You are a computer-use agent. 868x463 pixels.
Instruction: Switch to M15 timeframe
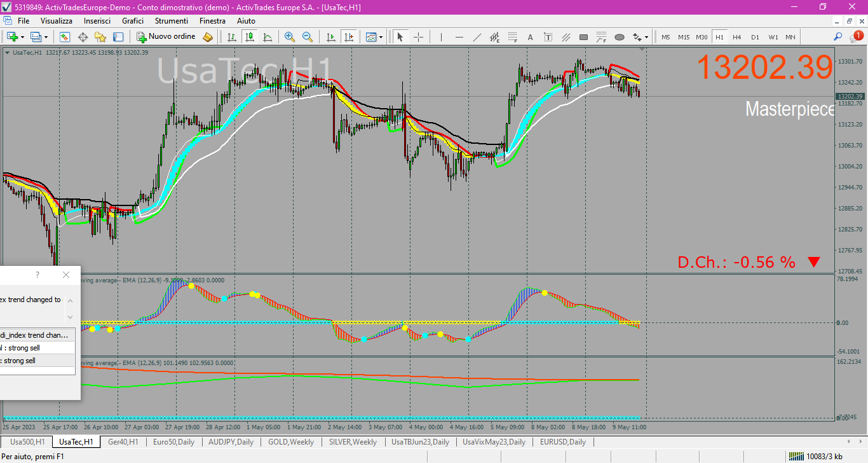pyautogui.click(x=684, y=37)
